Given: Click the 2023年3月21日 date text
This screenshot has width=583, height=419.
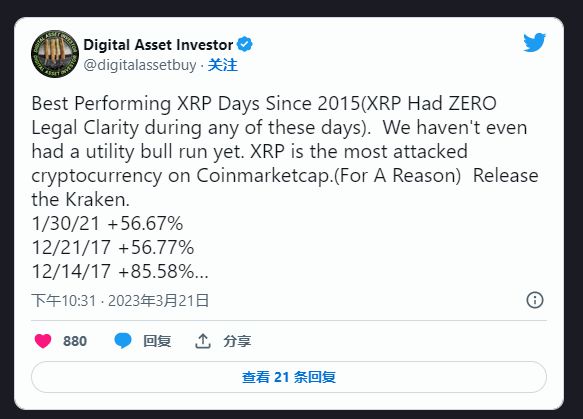Looking at the screenshot, I should point(158,300).
